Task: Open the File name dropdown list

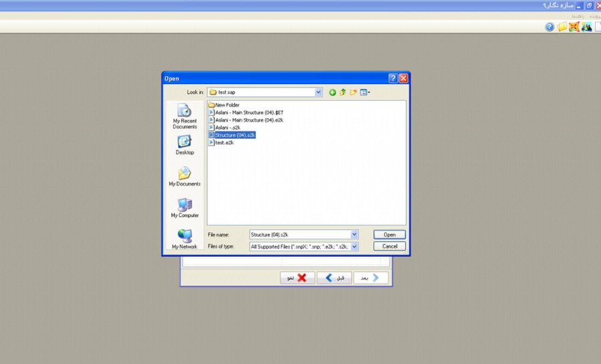Action: 354,234
